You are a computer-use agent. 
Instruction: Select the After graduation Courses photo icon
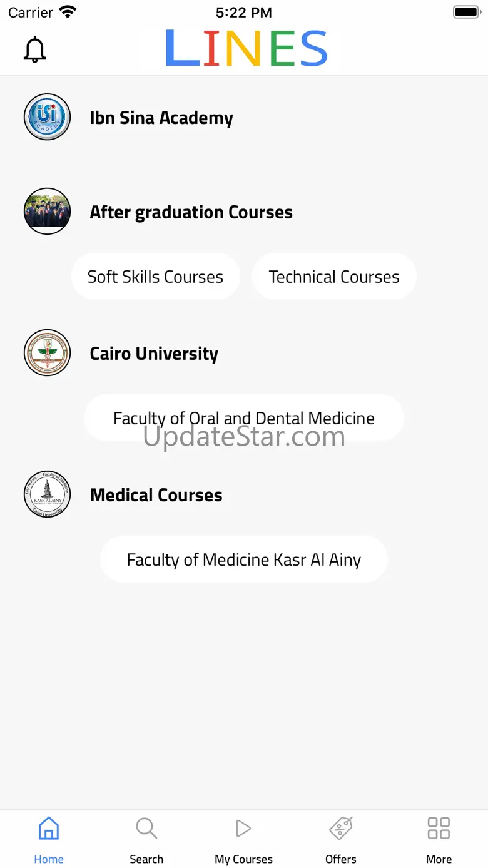pyautogui.click(x=48, y=212)
